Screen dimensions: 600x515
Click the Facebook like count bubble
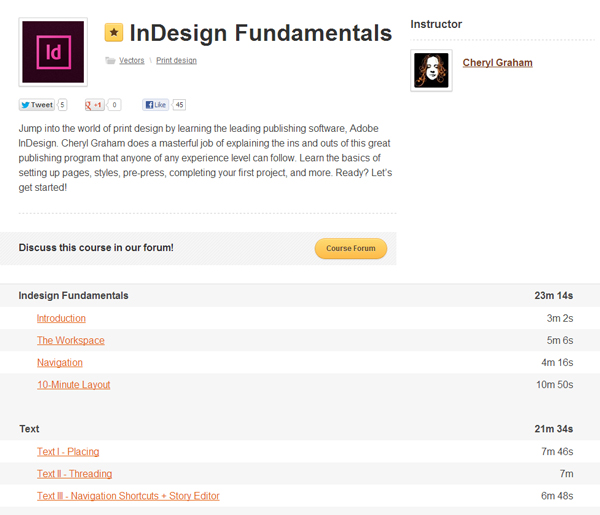click(180, 104)
